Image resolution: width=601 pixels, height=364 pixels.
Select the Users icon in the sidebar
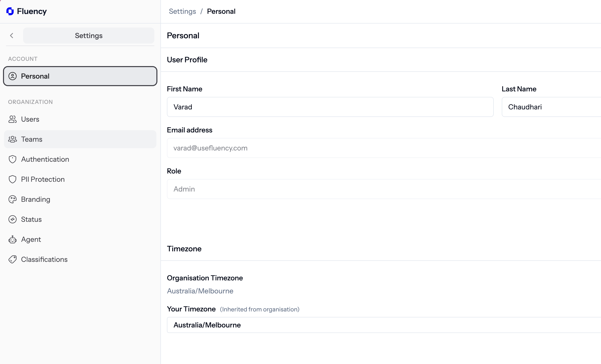point(13,119)
